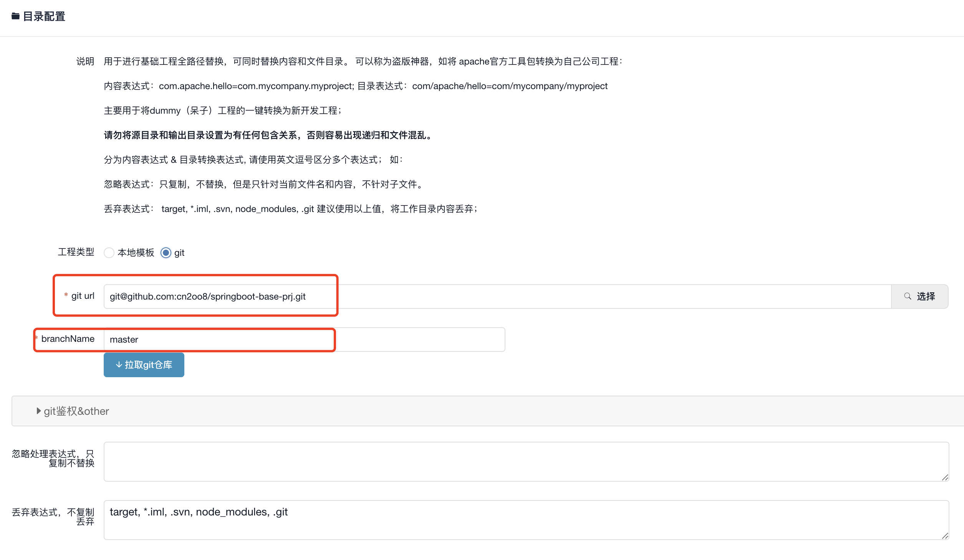Image resolution: width=964 pixels, height=560 pixels.
Task: Select the git project type radio
Action: click(166, 253)
